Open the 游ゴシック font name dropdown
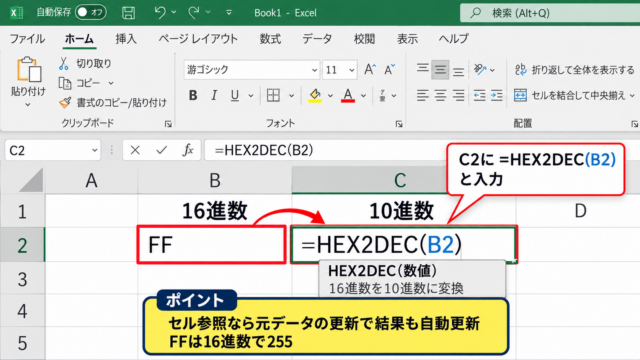This screenshot has height=360, width=640. click(x=314, y=70)
